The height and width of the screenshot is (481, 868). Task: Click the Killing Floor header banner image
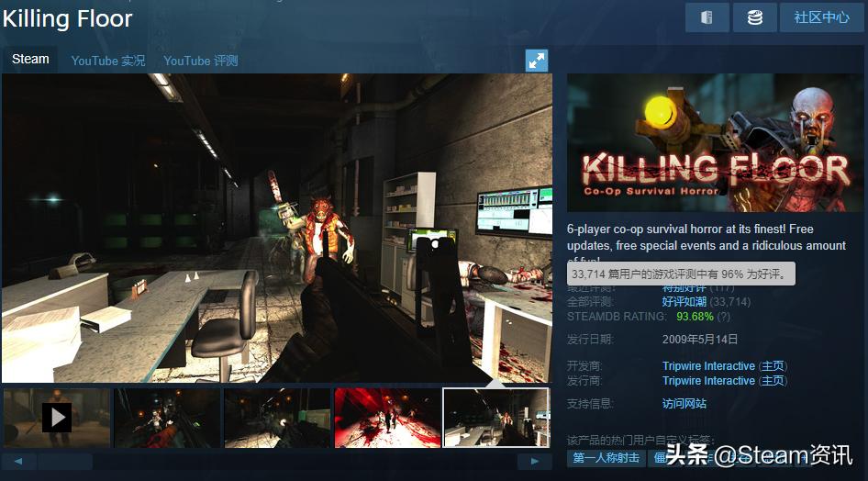[715, 143]
